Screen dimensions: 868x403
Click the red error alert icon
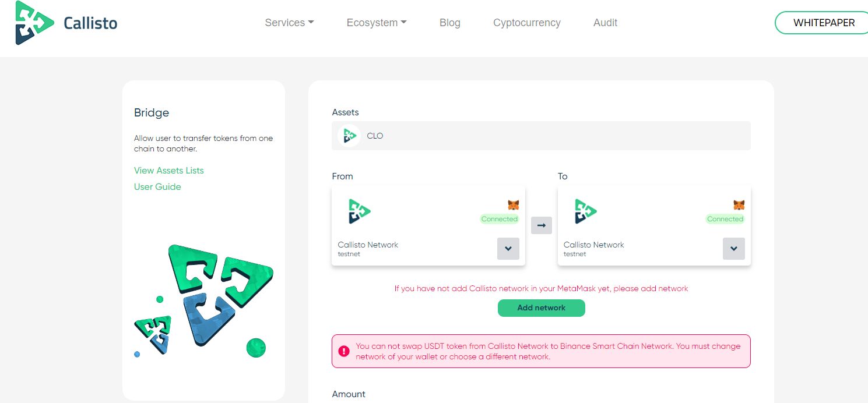pyautogui.click(x=345, y=351)
